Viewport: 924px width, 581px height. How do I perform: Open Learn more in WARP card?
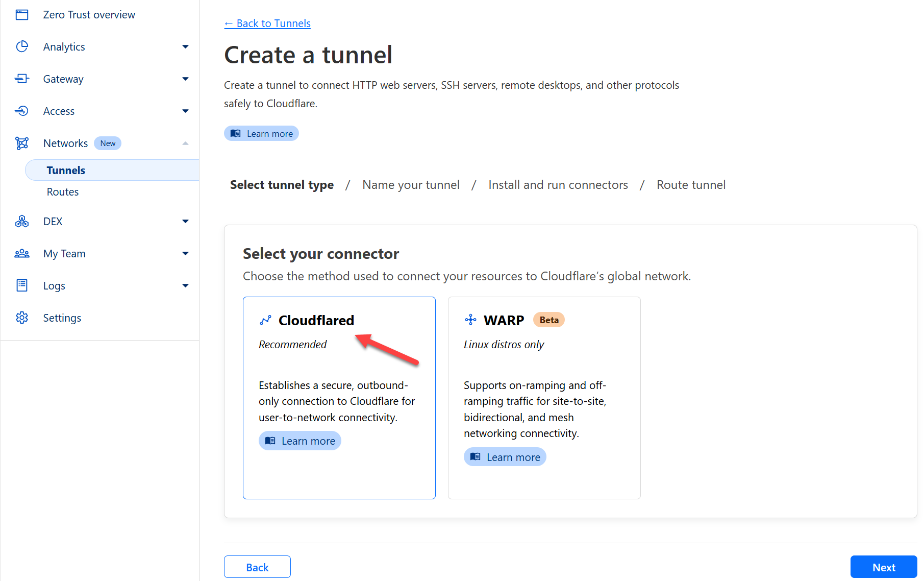click(x=505, y=457)
